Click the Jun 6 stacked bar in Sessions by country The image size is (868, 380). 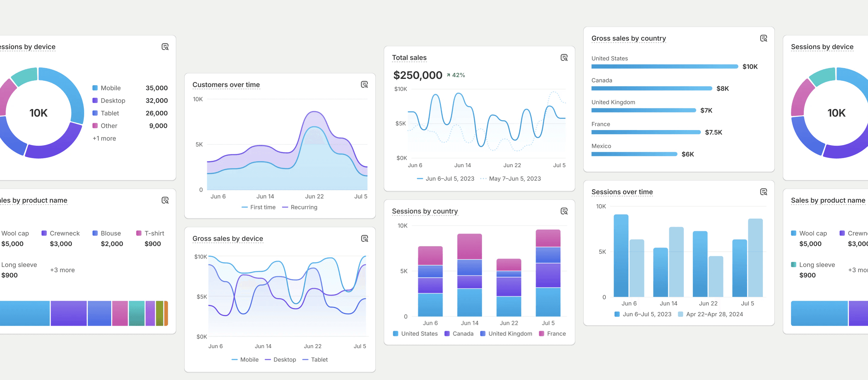tap(430, 281)
